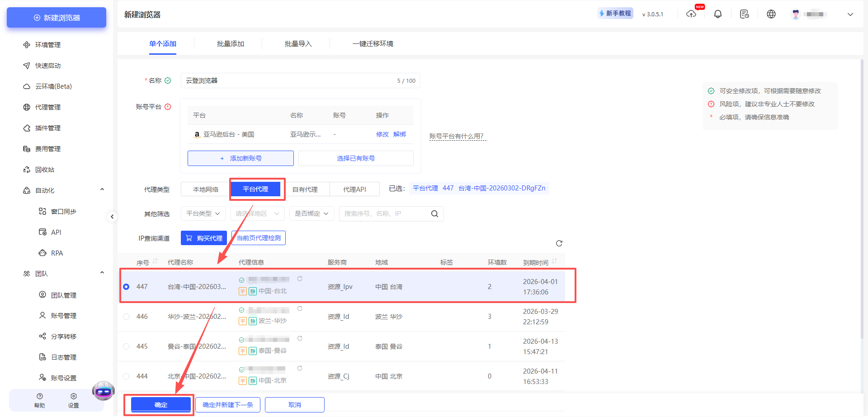Open the notification bell

(717, 14)
